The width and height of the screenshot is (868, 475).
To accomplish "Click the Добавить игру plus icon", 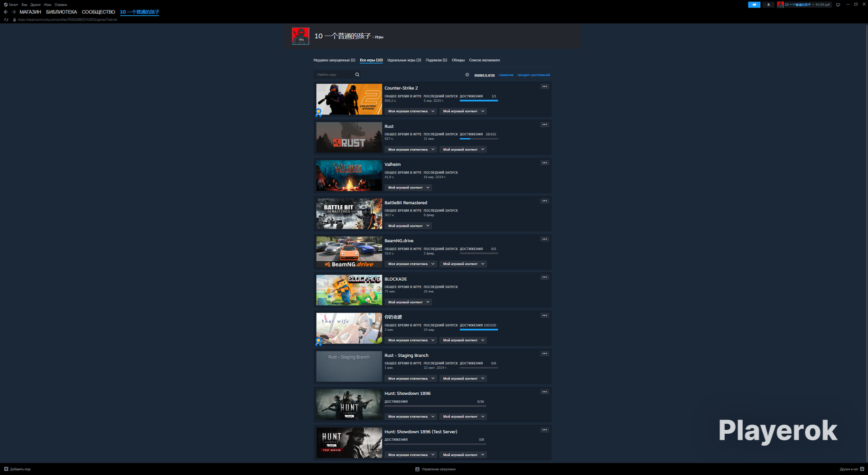I will [x=6, y=469].
